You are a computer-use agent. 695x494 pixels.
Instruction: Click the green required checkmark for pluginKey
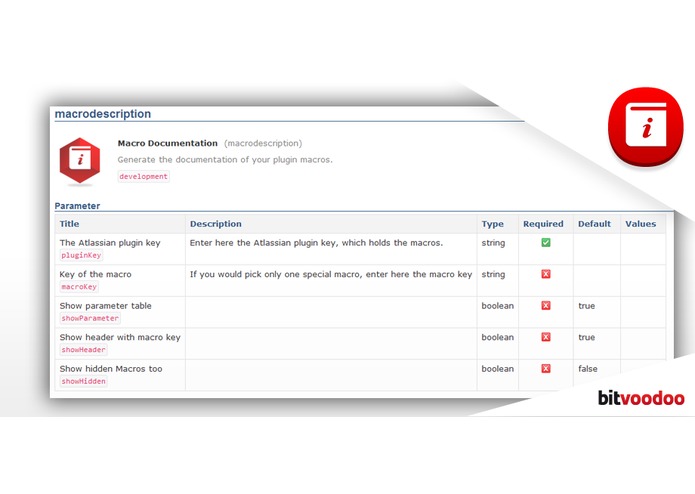point(546,242)
